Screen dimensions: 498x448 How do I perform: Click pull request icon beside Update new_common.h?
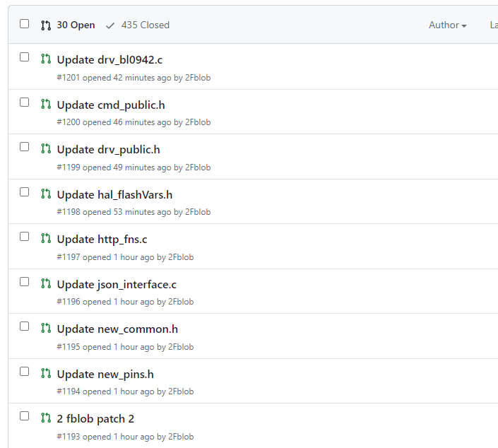click(46, 328)
